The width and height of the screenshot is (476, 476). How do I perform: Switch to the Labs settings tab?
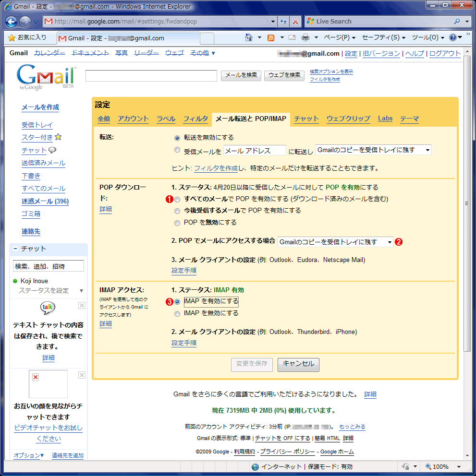tap(385, 119)
